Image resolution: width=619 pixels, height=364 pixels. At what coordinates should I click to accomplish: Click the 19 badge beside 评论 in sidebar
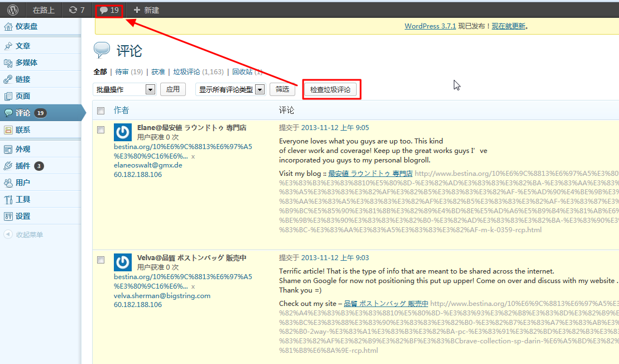[40, 113]
